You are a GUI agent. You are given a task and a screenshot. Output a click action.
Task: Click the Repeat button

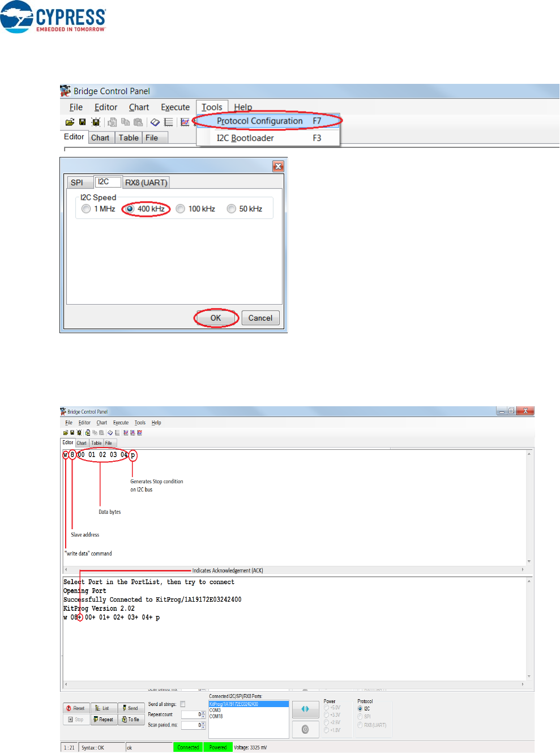click(x=103, y=720)
